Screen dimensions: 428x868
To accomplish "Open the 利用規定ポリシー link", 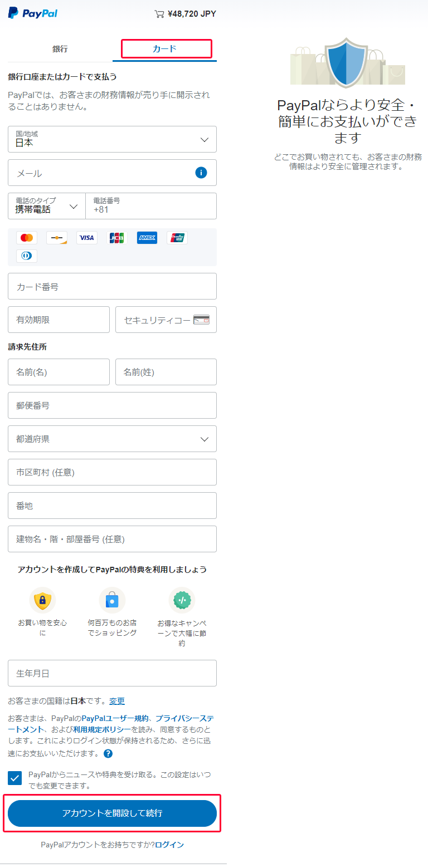I will click(x=102, y=729).
